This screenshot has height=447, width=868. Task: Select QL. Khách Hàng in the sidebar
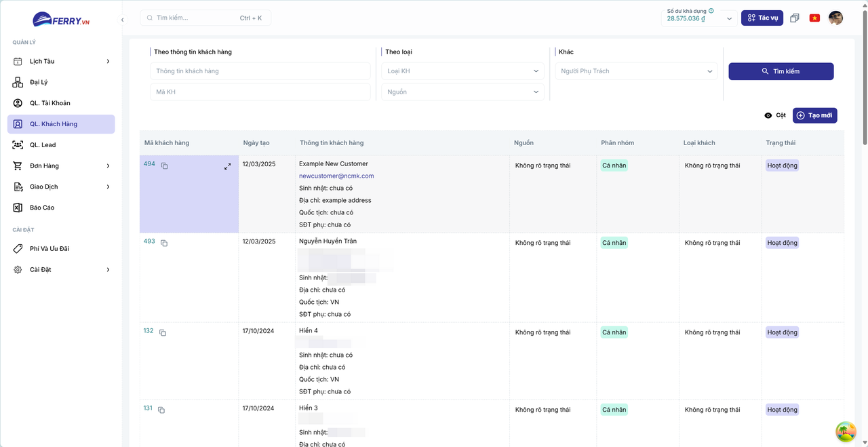pyautogui.click(x=61, y=124)
